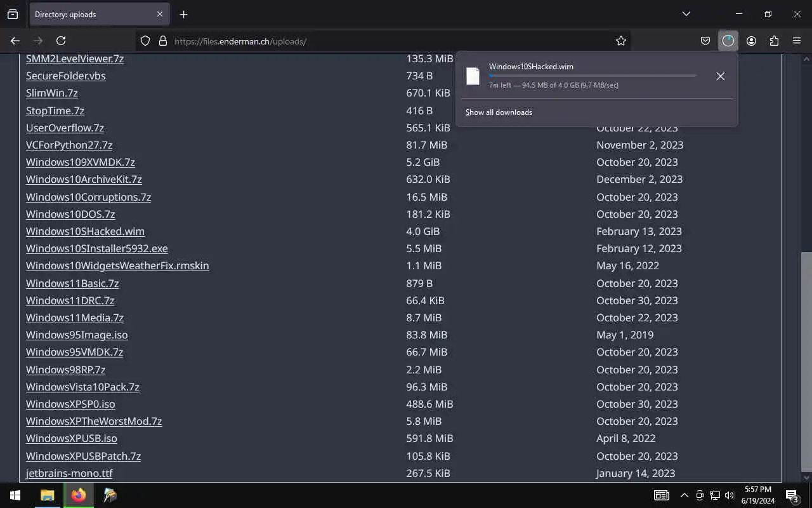Click WindowsXPUSBPatch.7z link
The width and height of the screenshot is (812, 508).
(x=83, y=456)
